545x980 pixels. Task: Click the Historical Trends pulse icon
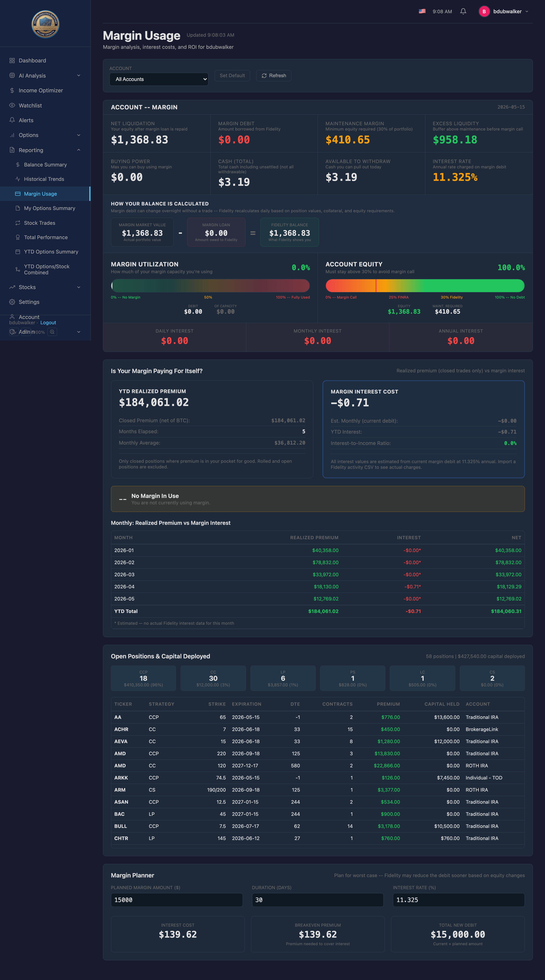pyautogui.click(x=18, y=179)
